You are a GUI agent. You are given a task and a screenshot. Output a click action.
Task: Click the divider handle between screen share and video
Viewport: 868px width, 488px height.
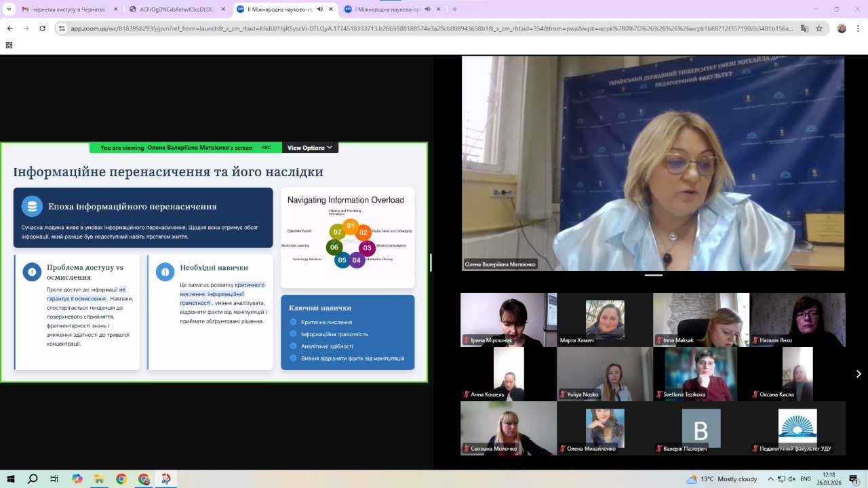click(x=431, y=262)
